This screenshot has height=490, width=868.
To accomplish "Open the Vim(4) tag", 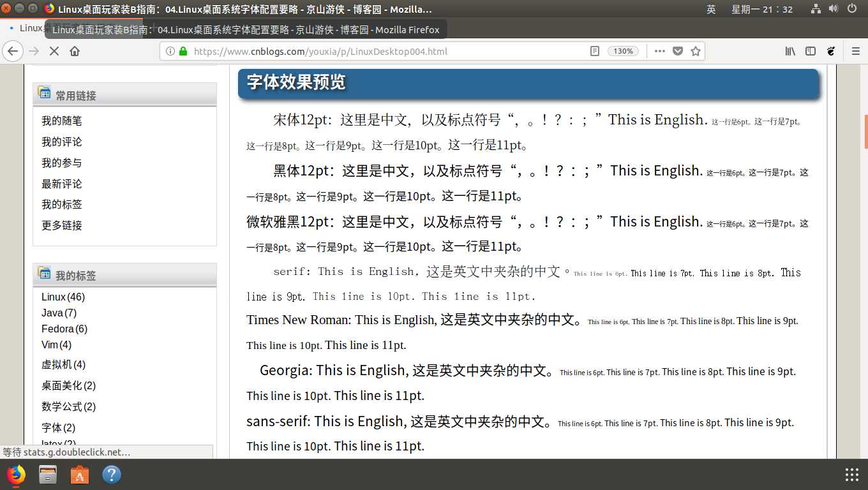I will (x=57, y=345).
